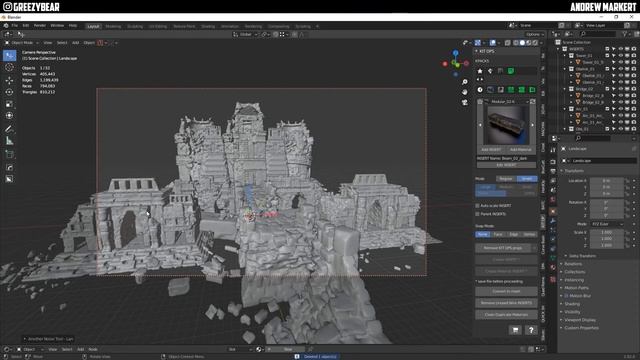Toggle viewport overlays button

(x=493, y=42)
